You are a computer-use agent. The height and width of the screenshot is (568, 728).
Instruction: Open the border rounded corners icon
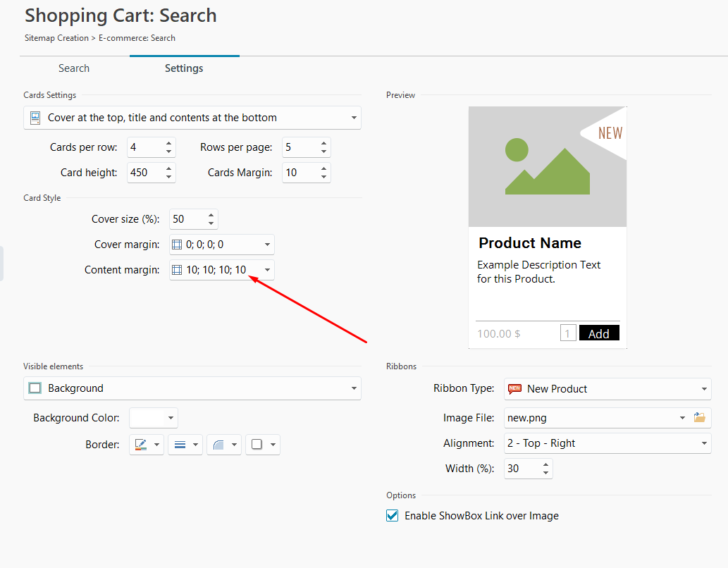218,445
